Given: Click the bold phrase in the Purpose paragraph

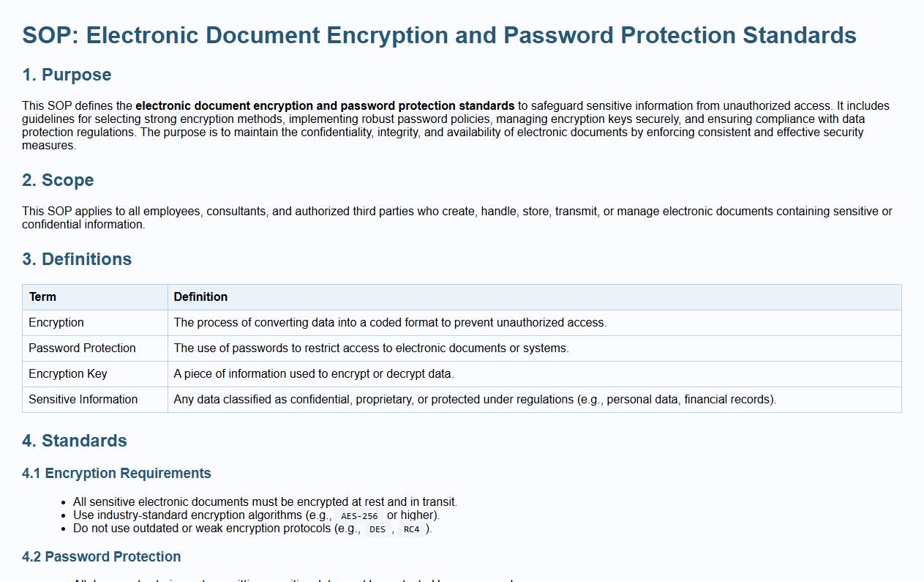Looking at the screenshot, I should point(325,106).
